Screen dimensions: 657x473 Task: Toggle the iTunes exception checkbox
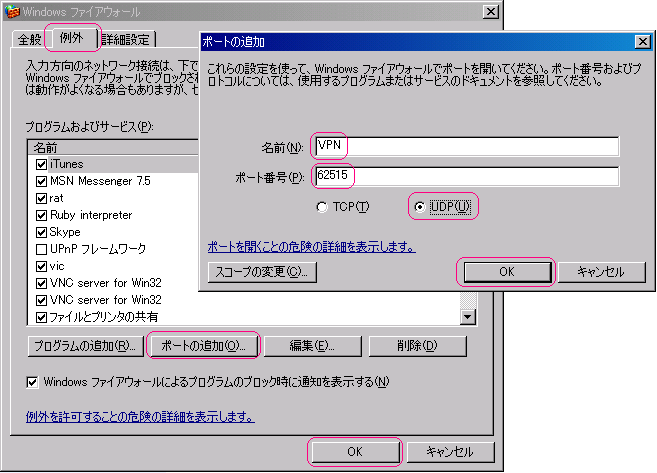coord(41,164)
